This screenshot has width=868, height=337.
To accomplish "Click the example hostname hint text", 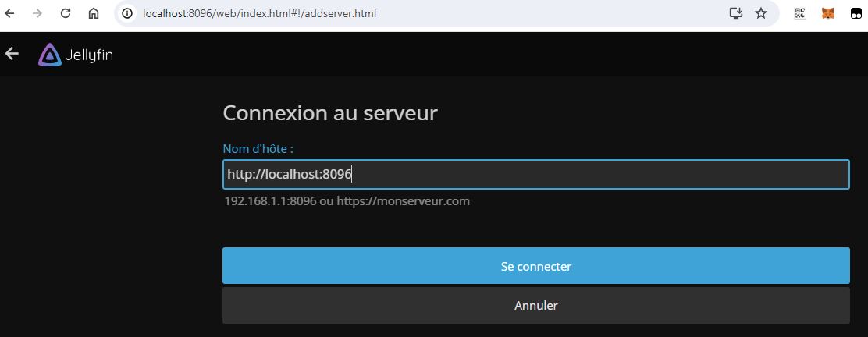I will (x=347, y=201).
